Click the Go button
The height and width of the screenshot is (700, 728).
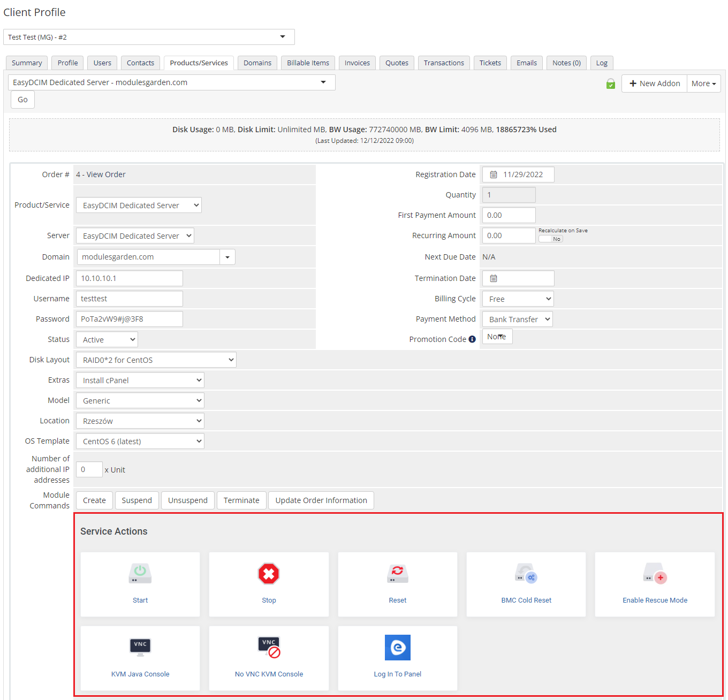coord(22,100)
